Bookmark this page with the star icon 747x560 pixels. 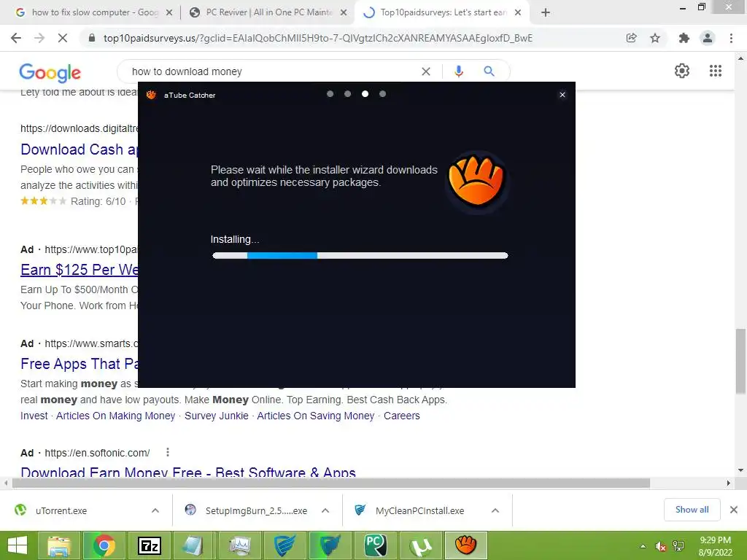point(655,38)
